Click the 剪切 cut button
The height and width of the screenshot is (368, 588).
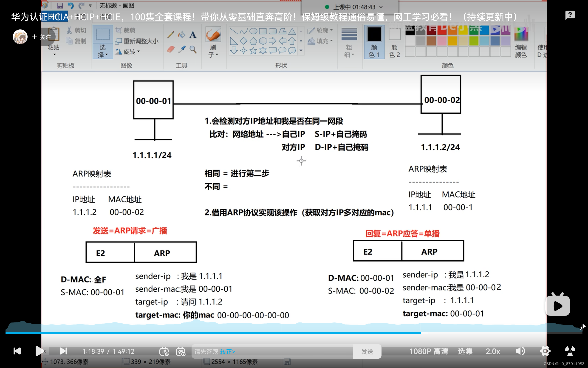[x=76, y=30]
